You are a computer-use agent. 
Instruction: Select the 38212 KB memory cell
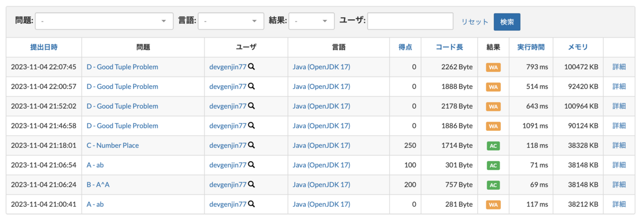click(x=578, y=204)
